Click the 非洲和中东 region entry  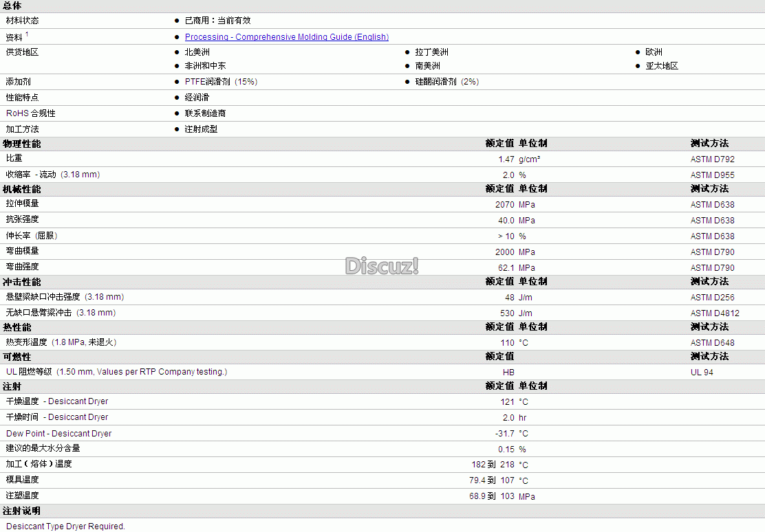[206, 66]
